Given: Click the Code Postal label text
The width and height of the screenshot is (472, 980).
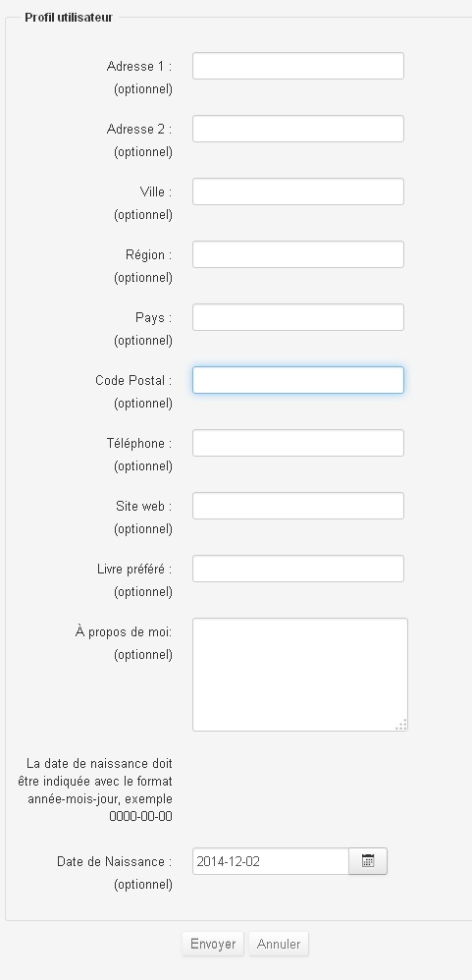Looking at the screenshot, I should pyautogui.click(x=133, y=380).
